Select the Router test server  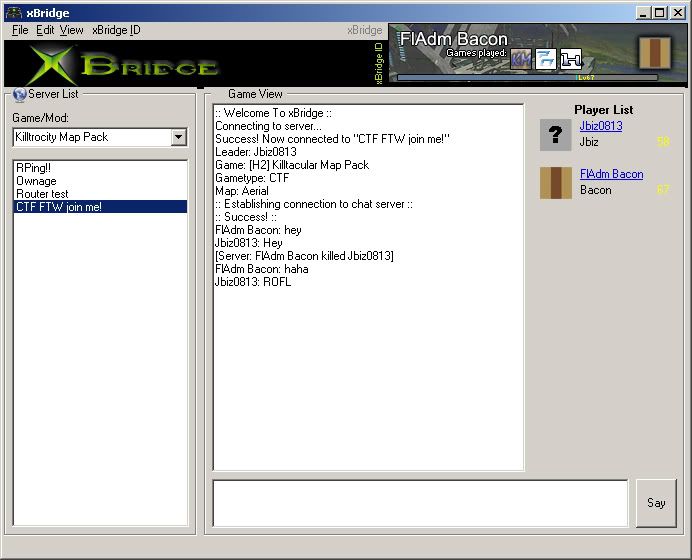click(100, 194)
